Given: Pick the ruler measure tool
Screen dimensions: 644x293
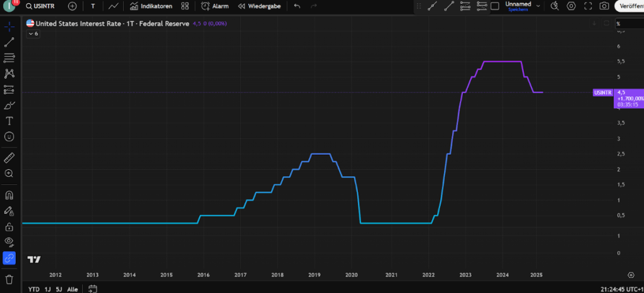Looking at the screenshot, I should click(9, 157).
